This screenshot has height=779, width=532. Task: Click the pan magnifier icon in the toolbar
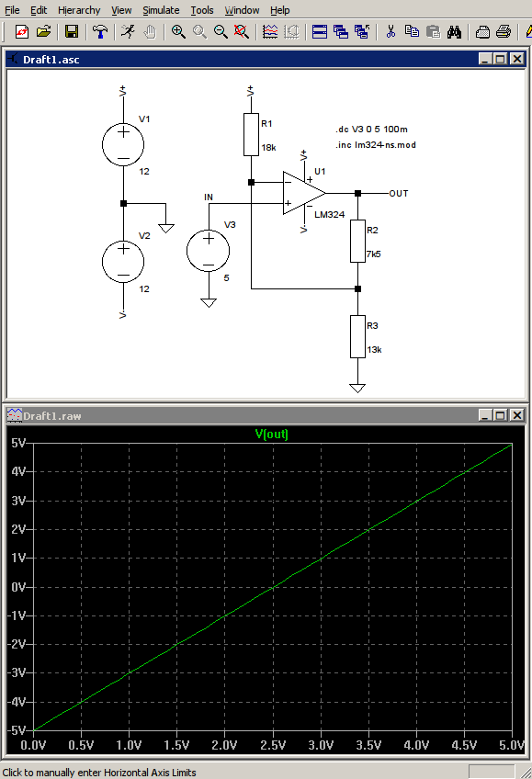[x=199, y=32]
